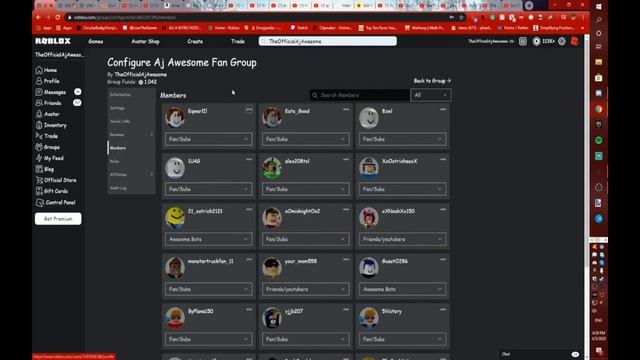Click the XxPatrickexxX member avatar
Image resolution: width=640 pixels, height=360 pixels.
[369, 168]
